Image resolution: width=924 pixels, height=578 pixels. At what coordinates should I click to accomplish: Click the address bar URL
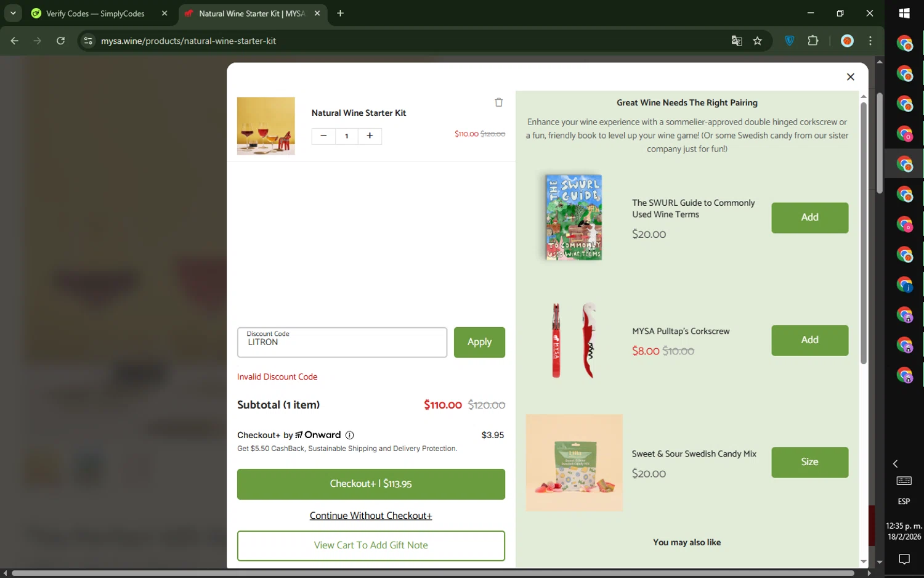click(x=188, y=41)
